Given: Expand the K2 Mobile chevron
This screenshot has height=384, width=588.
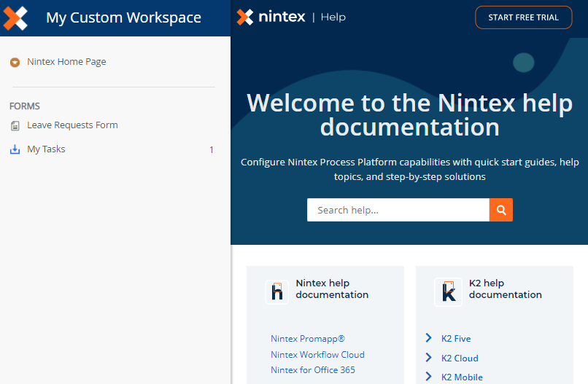Looking at the screenshot, I should [x=429, y=377].
